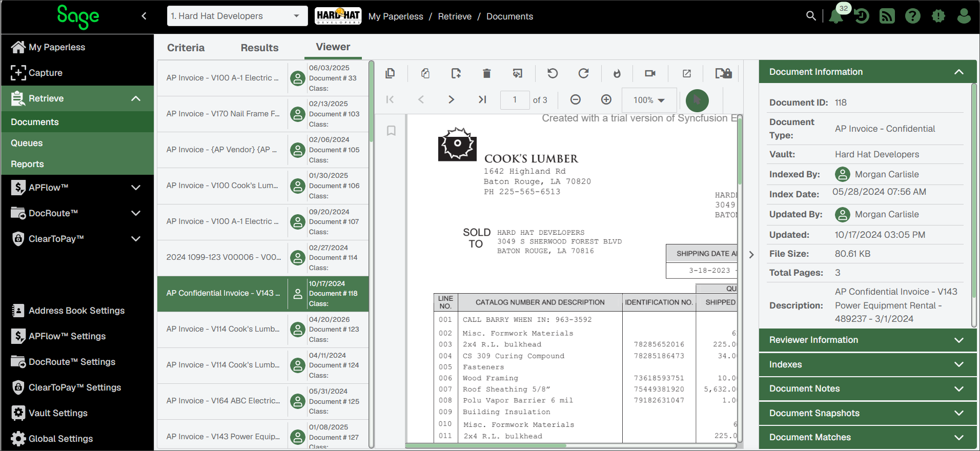Image resolution: width=980 pixels, height=451 pixels.
Task: Open Global Settings
Action: click(77, 439)
